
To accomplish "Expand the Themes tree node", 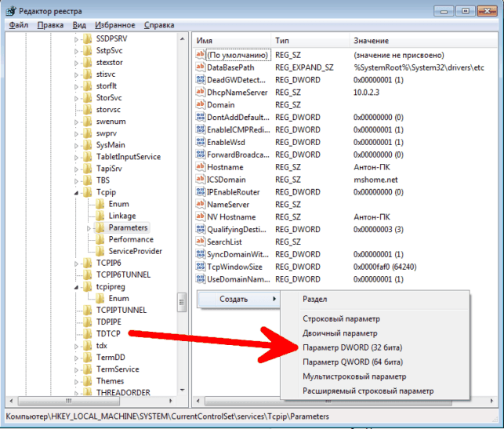I will click(76, 381).
